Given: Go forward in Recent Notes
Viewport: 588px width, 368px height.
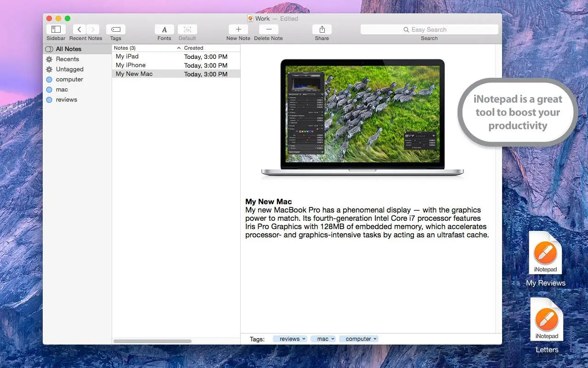Looking at the screenshot, I should click(92, 29).
